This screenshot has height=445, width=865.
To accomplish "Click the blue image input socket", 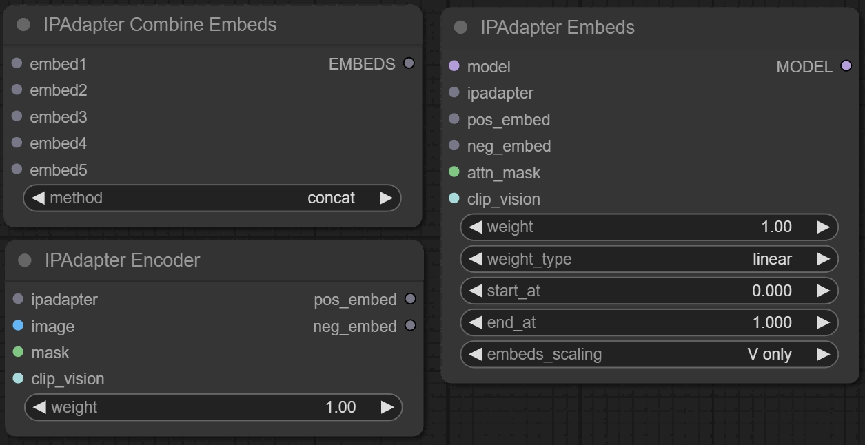I will pos(18,326).
